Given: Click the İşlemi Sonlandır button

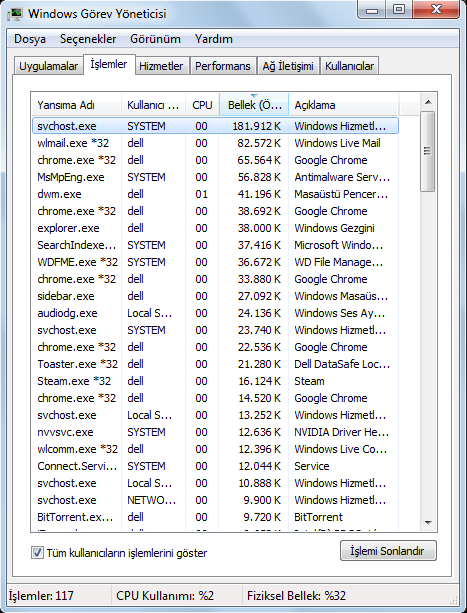Looking at the screenshot, I should (388, 551).
